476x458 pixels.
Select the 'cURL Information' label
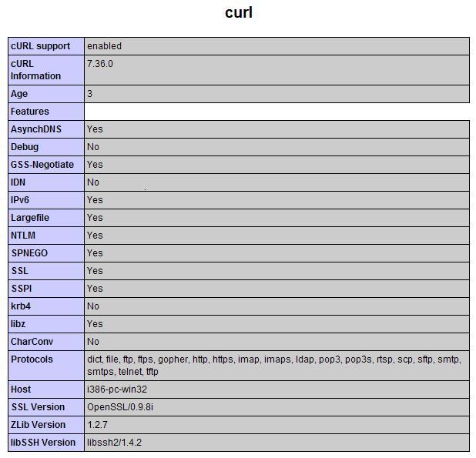tap(36, 70)
